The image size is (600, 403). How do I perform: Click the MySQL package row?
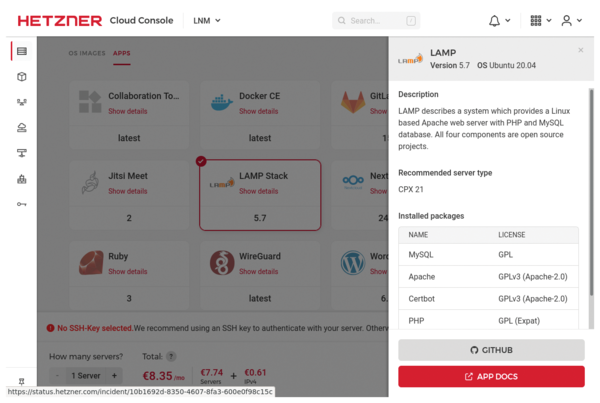[488, 255]
